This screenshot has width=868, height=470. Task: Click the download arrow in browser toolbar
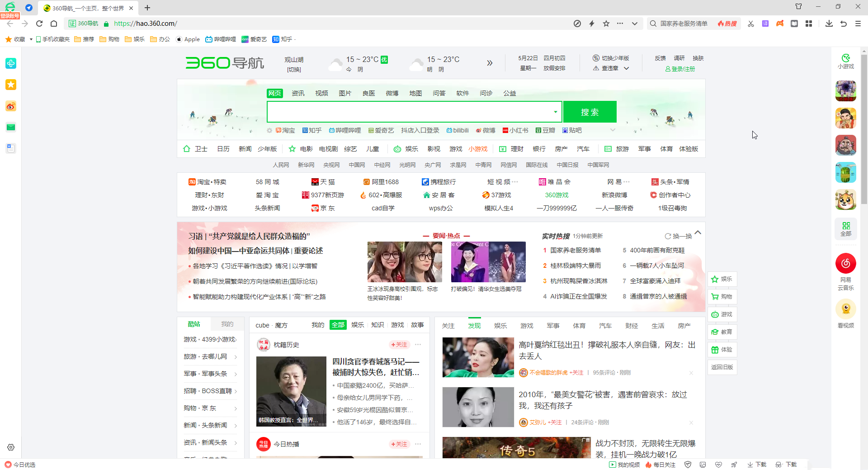click(x=829, y=24)
